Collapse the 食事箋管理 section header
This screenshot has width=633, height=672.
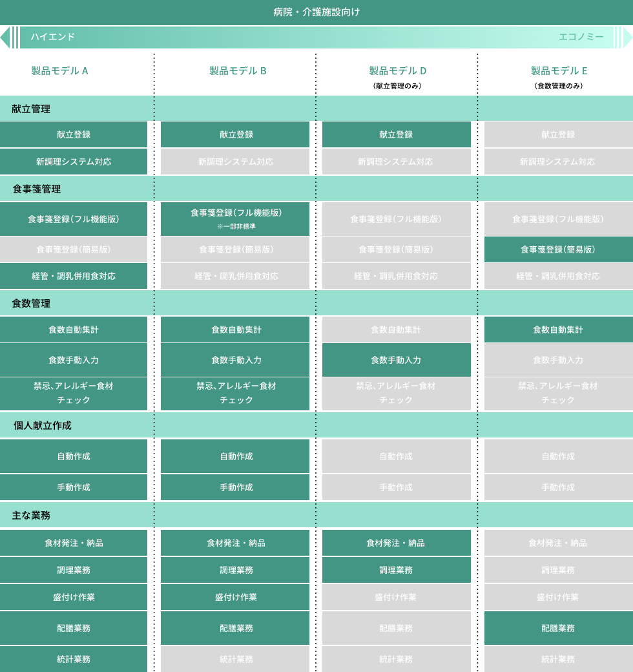[x=37, y=189]
